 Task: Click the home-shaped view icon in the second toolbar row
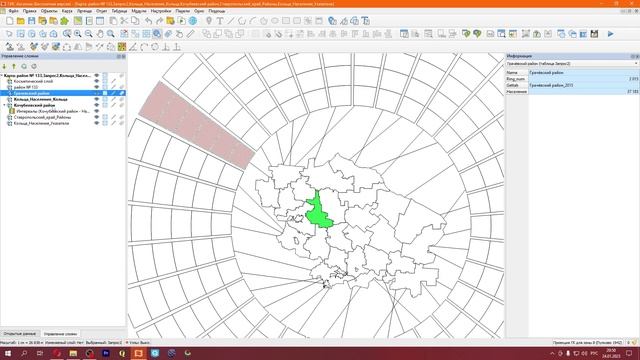pyautogui.click(x=53, y=34)
